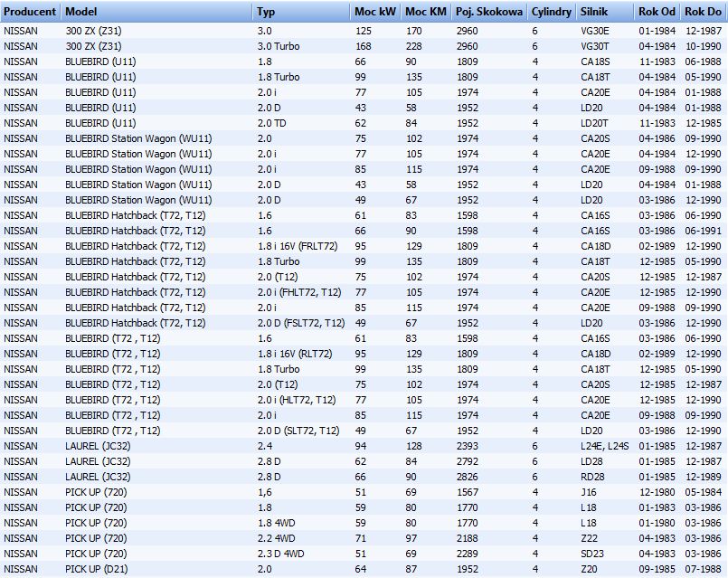This screenshot has height=578, width=728.
Task: Click displacement value 2289
Action: 467,554
